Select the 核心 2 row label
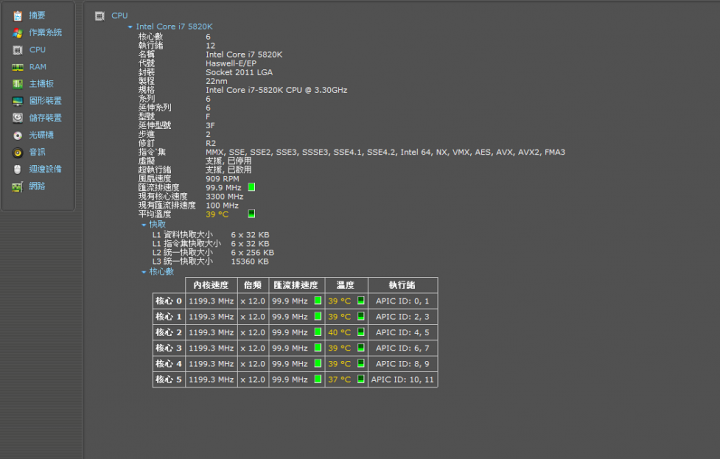The image size is (720, 459). coord(169,332)
